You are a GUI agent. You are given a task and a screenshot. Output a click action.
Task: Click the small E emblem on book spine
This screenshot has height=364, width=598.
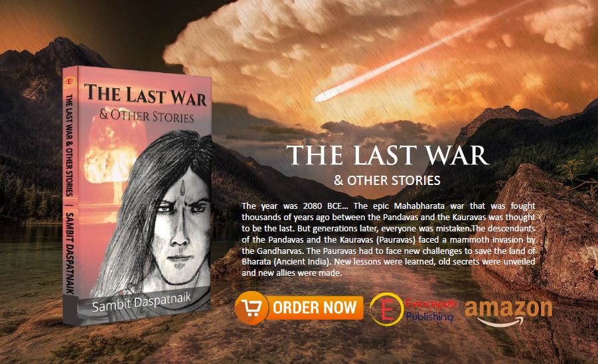coord(70,81)
